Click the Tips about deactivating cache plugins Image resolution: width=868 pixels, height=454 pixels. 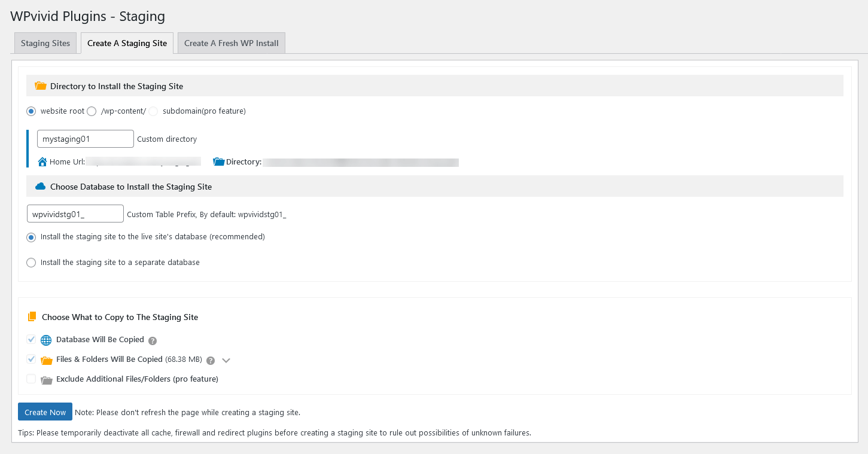(x=275, y=432)
